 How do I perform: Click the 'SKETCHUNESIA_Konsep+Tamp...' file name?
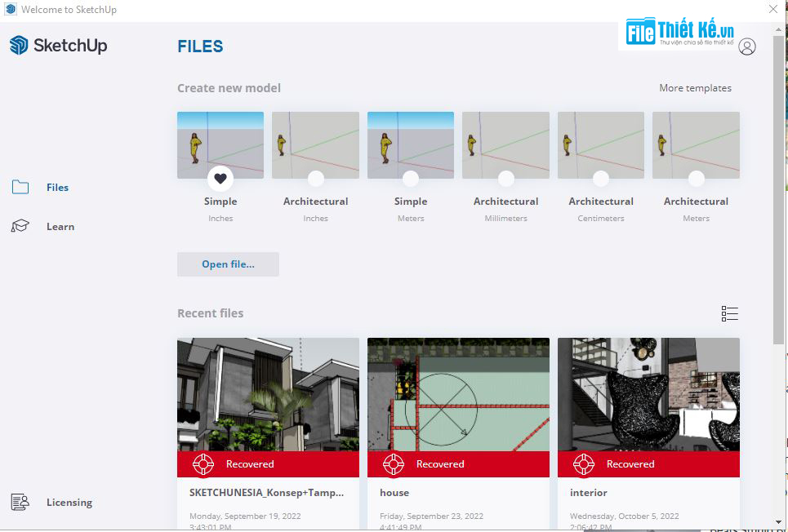(x=266, y=493)
